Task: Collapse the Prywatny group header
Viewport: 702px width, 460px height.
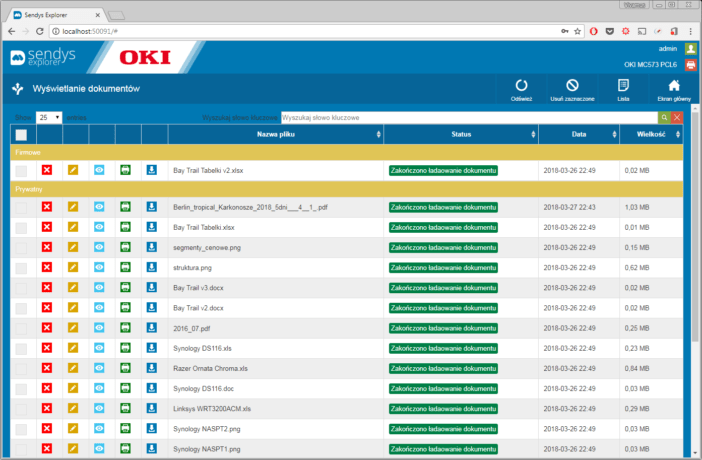Action: pyautogui.click(x=347, y=189)
